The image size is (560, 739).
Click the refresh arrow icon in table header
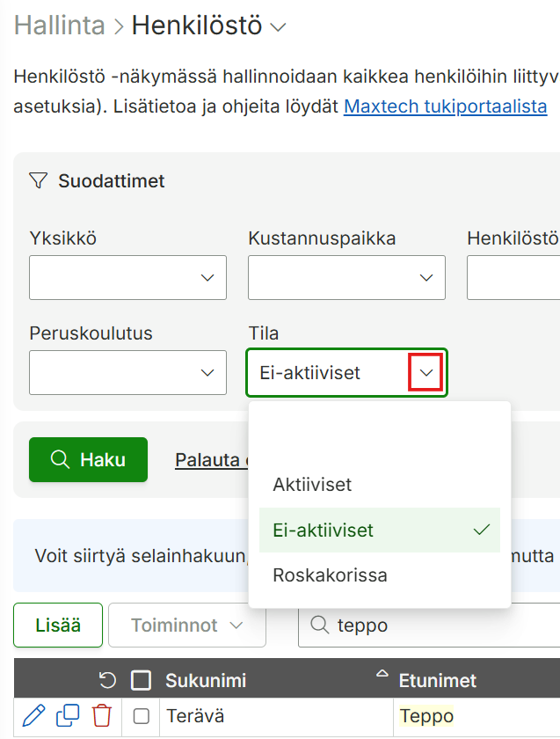(107, 681)
